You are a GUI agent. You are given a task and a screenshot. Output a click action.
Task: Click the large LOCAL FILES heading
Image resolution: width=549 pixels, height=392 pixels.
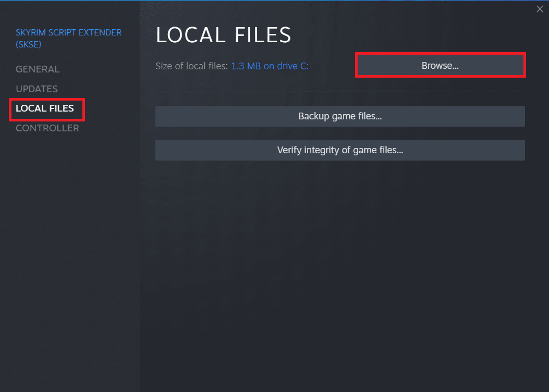coord(223,35)
